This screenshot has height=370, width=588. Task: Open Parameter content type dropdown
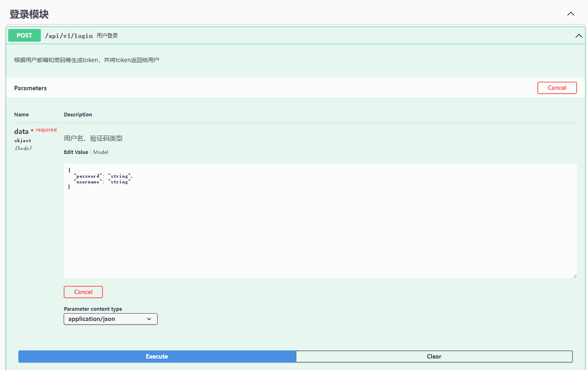pyautogui.click(x=111, y=319)
